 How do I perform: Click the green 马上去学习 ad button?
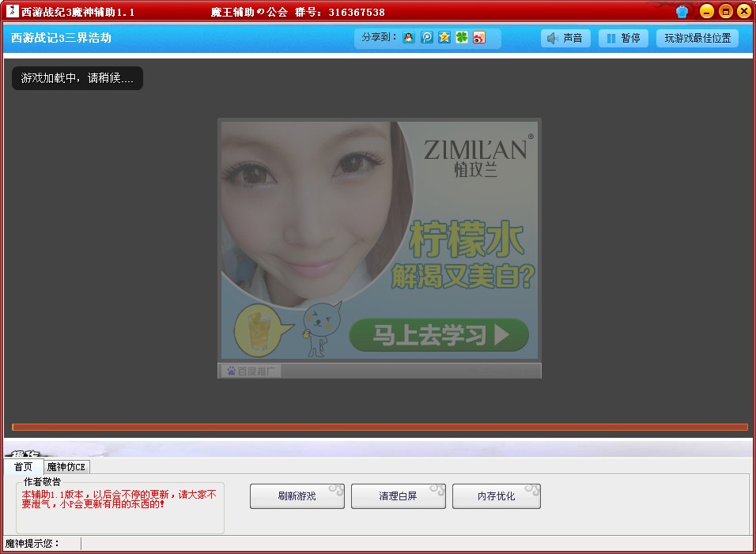coord(439,335)
